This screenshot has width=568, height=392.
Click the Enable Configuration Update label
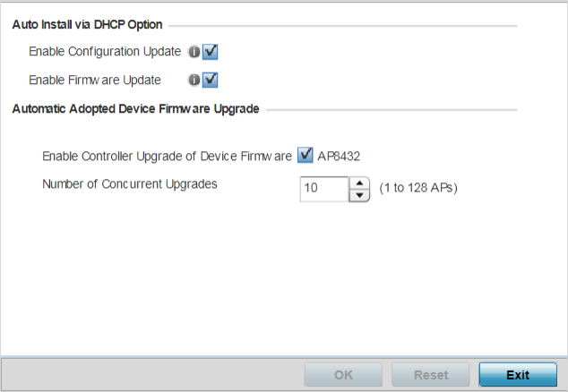[105, 51]
